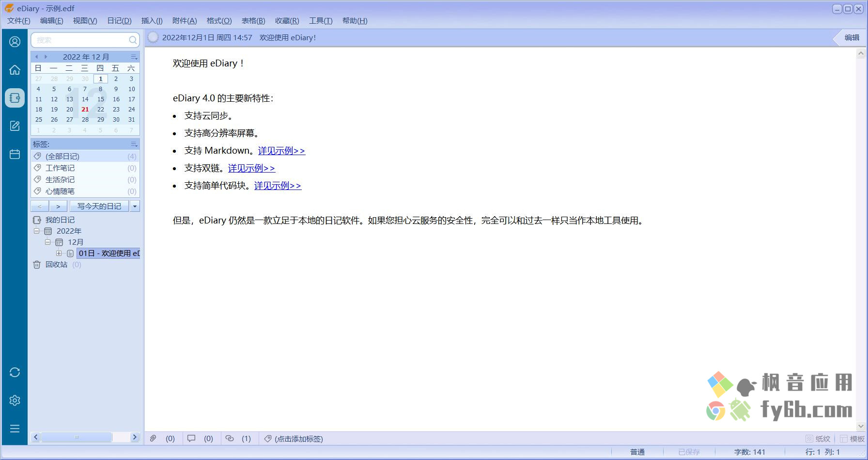868x460 pixels.
Task: Open comments speech bubble icon
Action: (191, 438)
